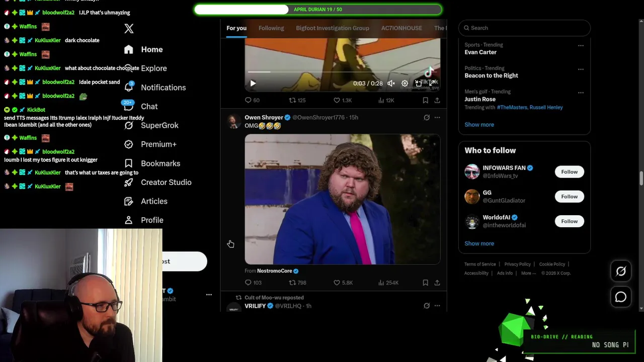This screenshot has height=362, width=644.
Task: View analytics of top post (12K)
Action: click(385, 100)
